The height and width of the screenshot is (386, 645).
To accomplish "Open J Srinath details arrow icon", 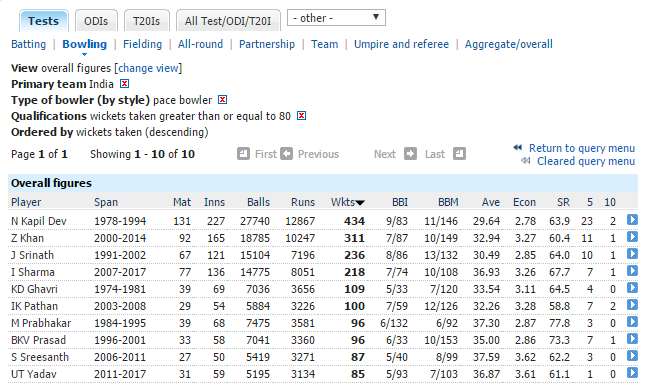I will [632, 254].
